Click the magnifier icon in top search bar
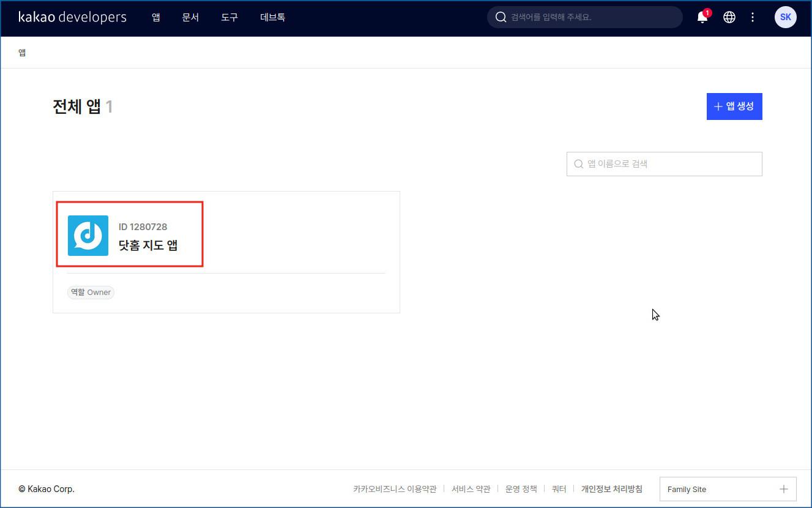This screenshot has width=812, height=508. coord(501,17)
